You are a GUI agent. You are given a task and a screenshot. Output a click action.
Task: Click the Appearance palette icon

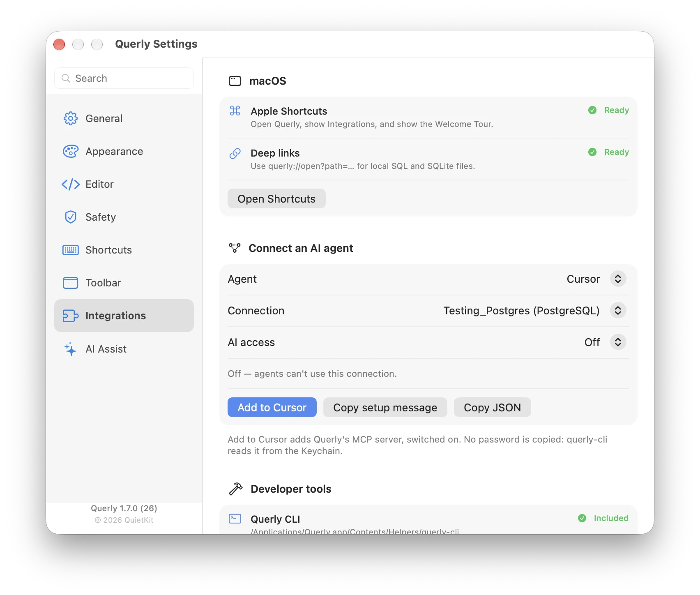click(70, 151)
